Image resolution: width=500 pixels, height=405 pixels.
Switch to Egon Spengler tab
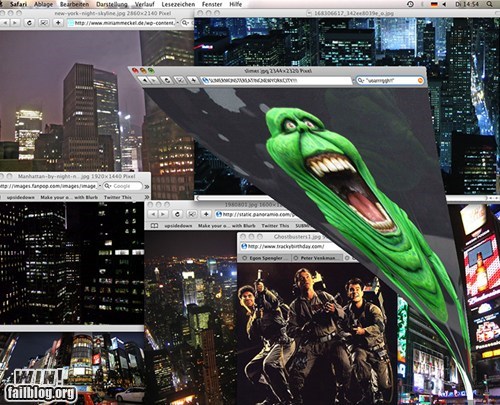[266, 258]
